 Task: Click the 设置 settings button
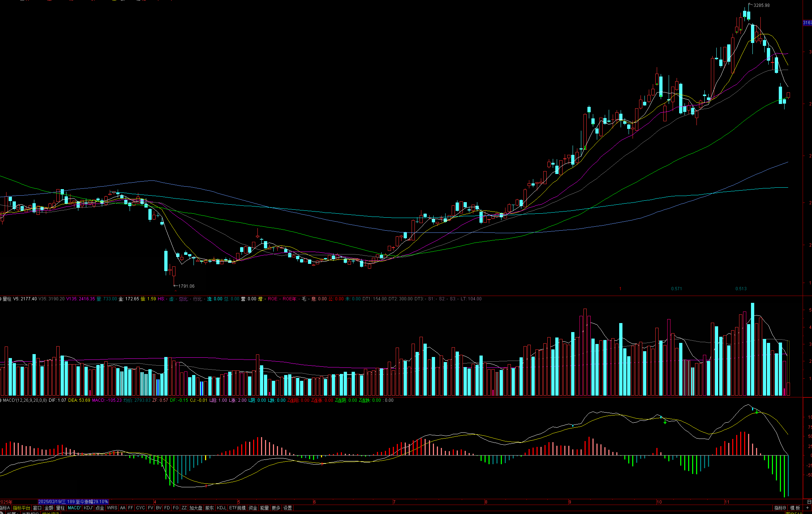pyautogui.click(x=287, y=508)
